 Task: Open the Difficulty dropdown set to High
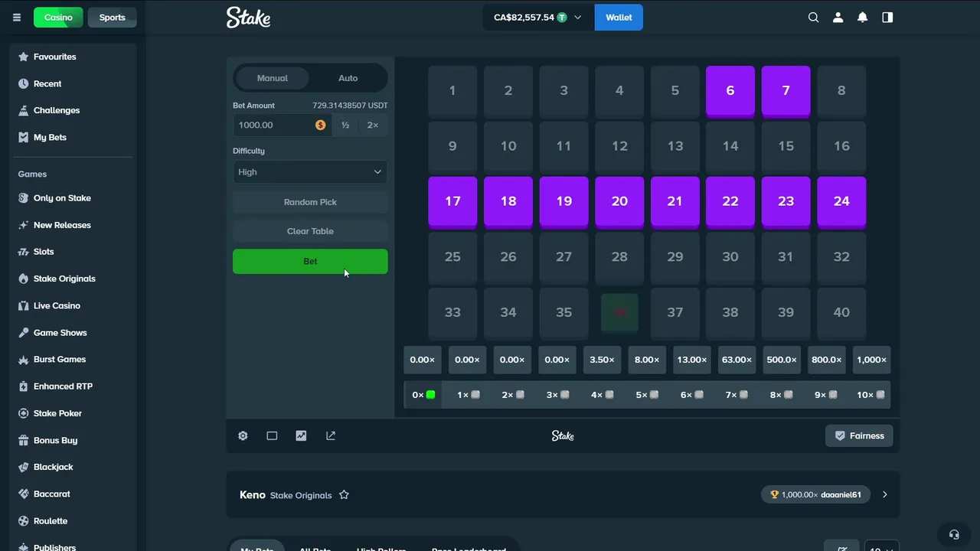[310, 172]
